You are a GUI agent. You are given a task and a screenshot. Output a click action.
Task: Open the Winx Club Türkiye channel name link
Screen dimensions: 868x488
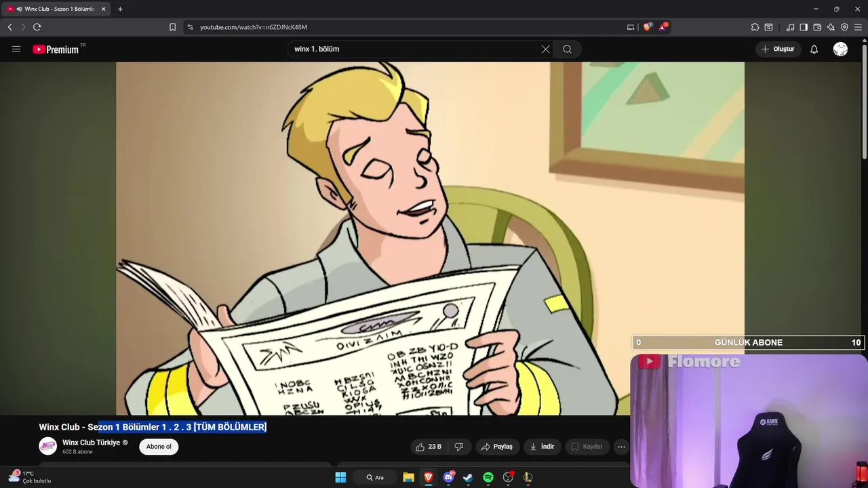coord(91,443)
